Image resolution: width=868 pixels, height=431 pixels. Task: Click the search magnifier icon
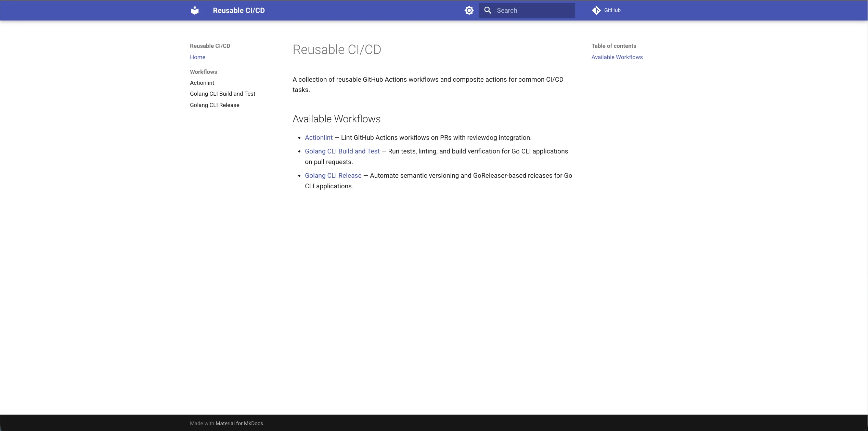(488, 11)
